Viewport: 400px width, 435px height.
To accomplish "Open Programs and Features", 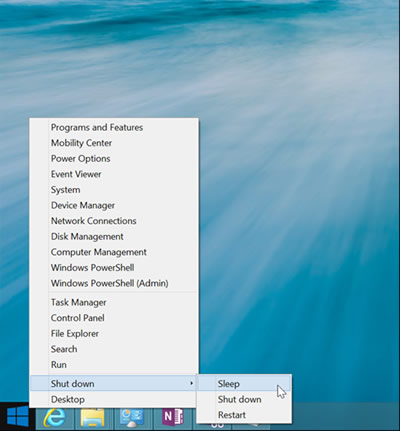I will (x=114, y=127).
